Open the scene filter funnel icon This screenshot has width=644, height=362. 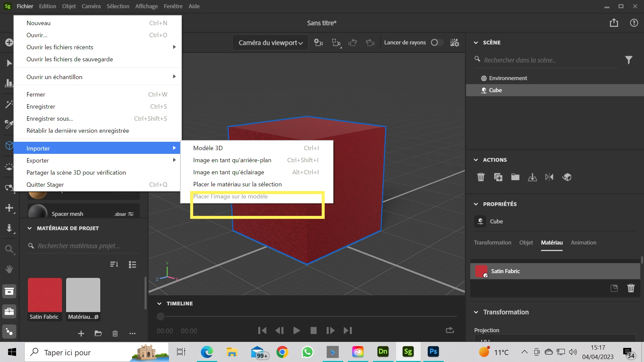(x=629, y=60)
